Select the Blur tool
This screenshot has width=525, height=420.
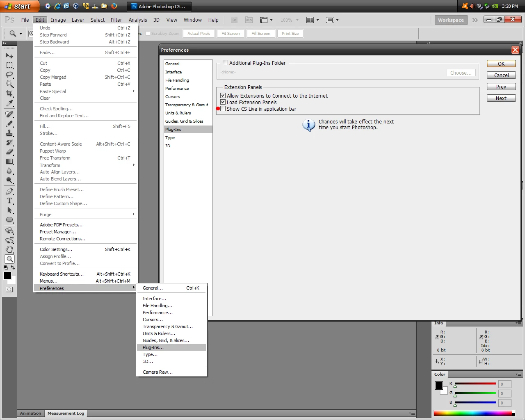coord(9,171)
